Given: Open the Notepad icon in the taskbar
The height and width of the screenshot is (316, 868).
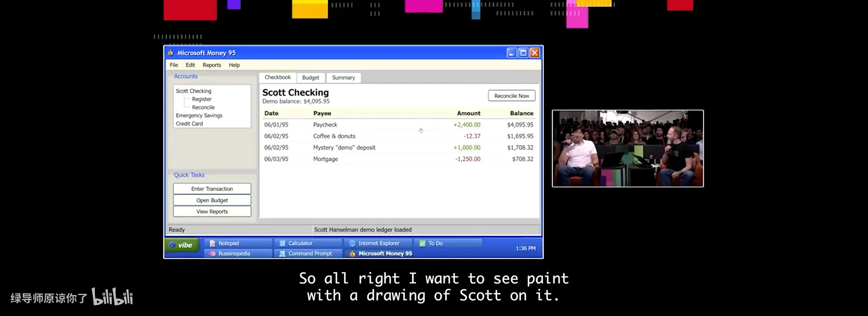Looking at the screenshot, I should (212, 243).
